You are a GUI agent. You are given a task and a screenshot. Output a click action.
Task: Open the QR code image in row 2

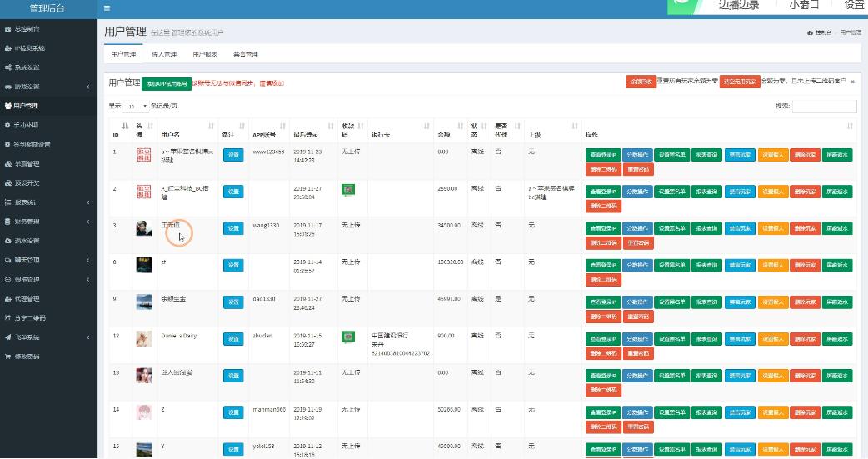[x=348, y=190]
